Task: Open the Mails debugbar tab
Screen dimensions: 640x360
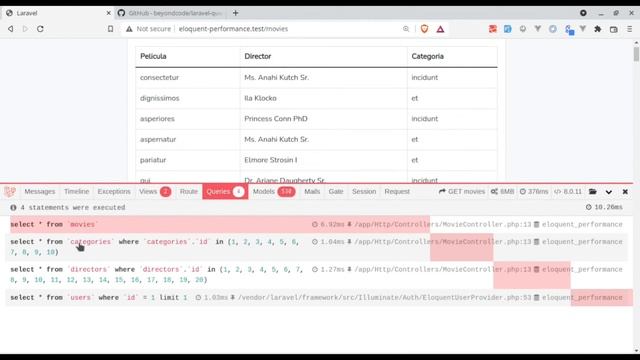Action: 312,191
